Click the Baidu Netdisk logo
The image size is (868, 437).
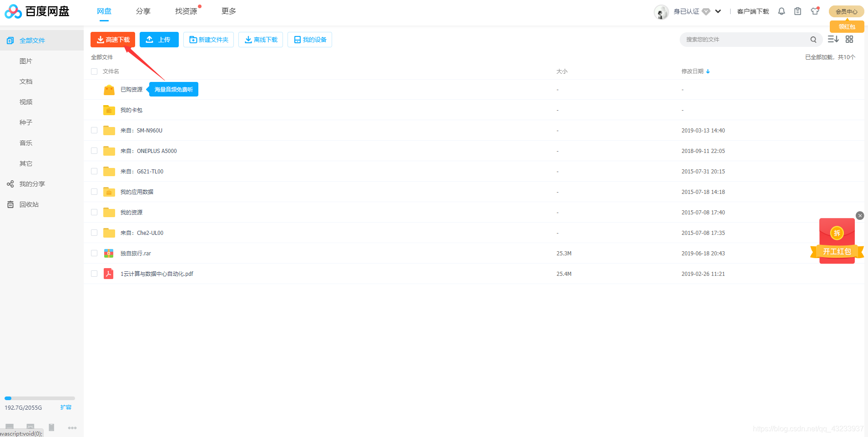[37, 11]
